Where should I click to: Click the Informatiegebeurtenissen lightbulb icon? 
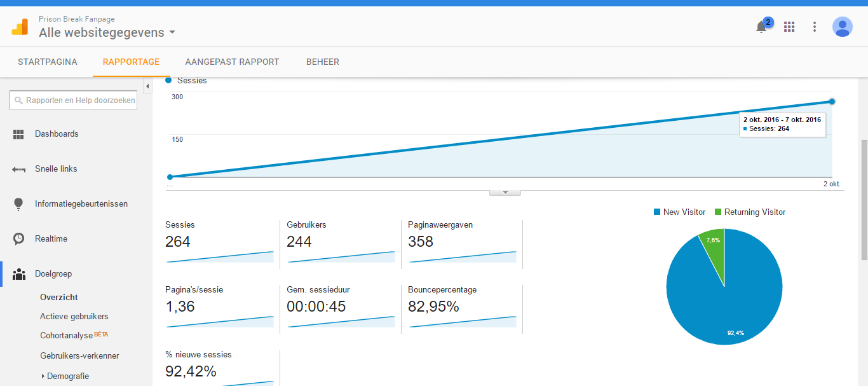[18, 204]
